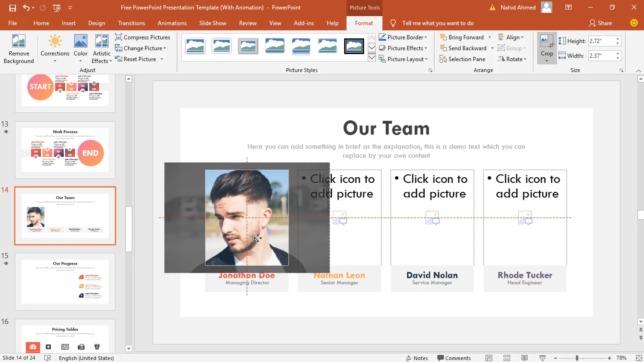The image size is (644, 362).
Task: Open Picture Border dropdown
Action: click(x=403, y=37)
